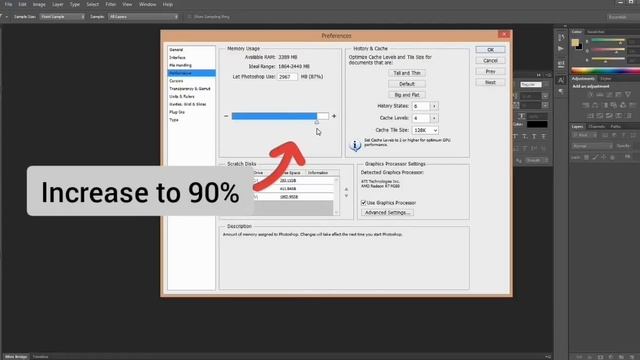Image resolution: width=640 pixels, height=360 pixels.
Task: Open the File menu
Action: pyautogui.click(x=8, y=4)
